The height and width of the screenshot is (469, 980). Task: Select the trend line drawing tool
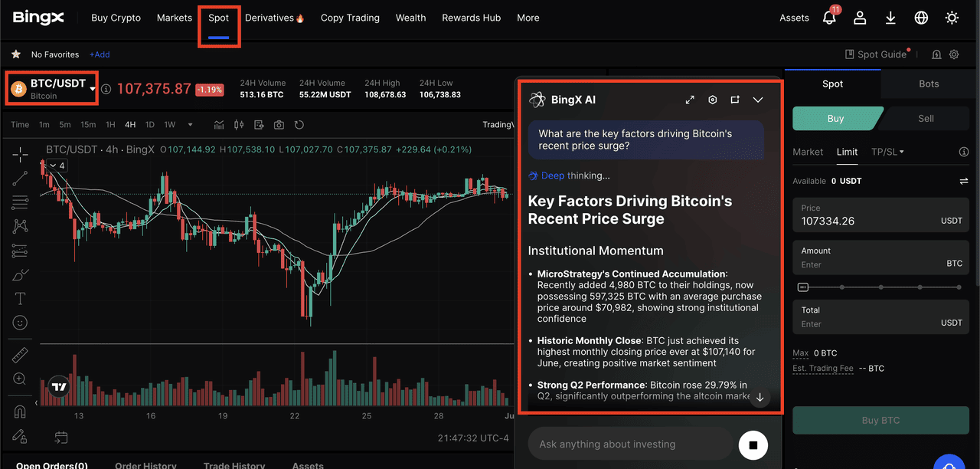[x=20, y=179]
